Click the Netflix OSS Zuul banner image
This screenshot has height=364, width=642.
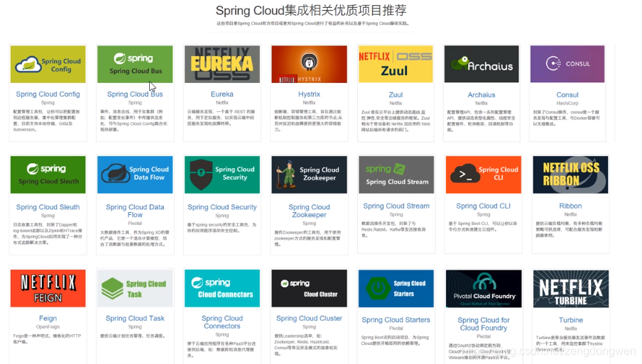396,64
